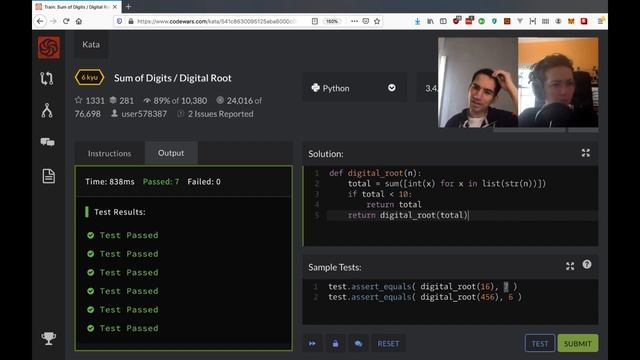Click the zoom level 150% indicator
The image size is (640, 360).
(x=332, y=21)
